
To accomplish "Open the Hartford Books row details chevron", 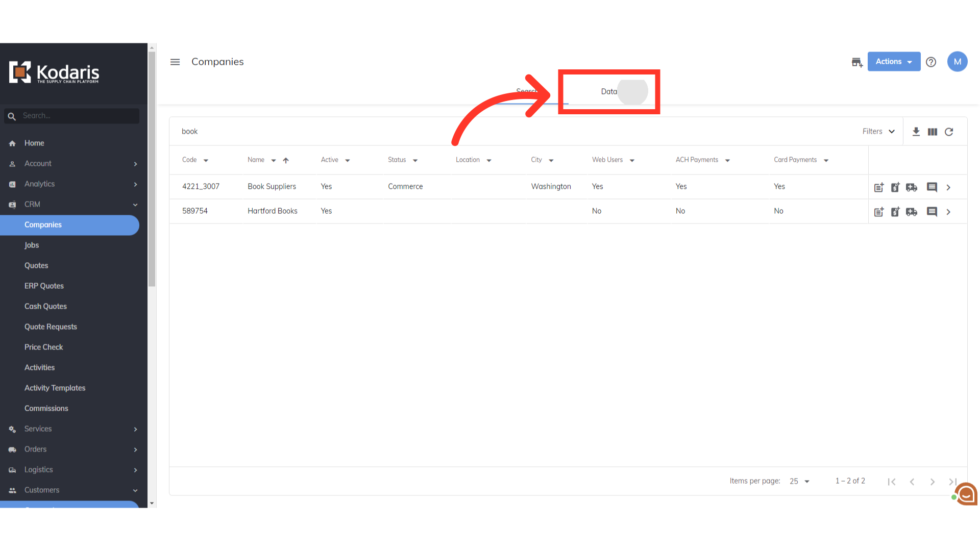I will tap(948, 212).
